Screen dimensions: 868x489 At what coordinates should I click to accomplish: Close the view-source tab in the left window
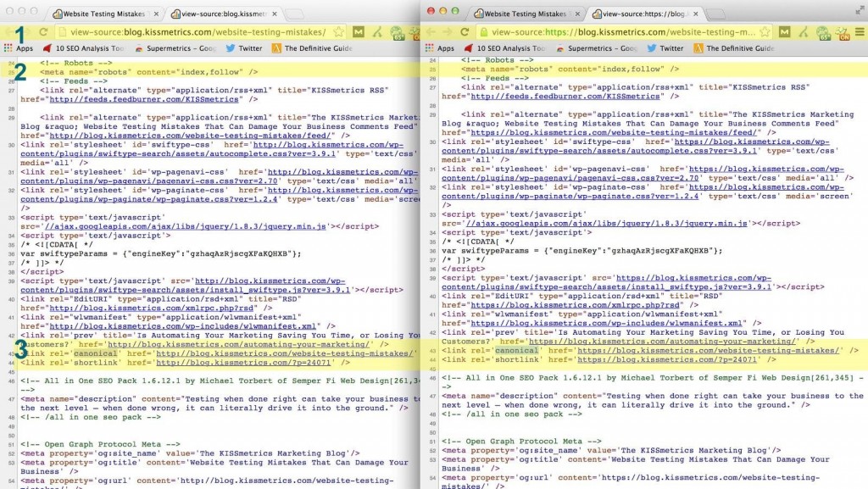coord(275,14)
